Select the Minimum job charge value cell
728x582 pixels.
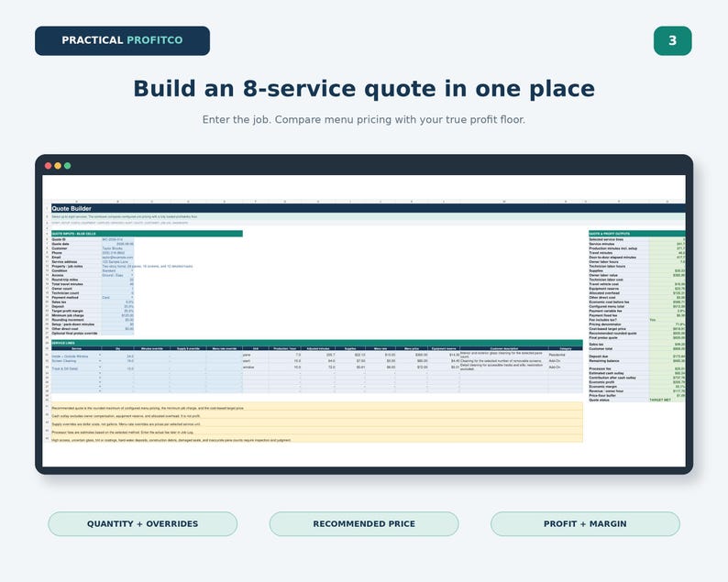pyautogui.click(x=118, y=315)
